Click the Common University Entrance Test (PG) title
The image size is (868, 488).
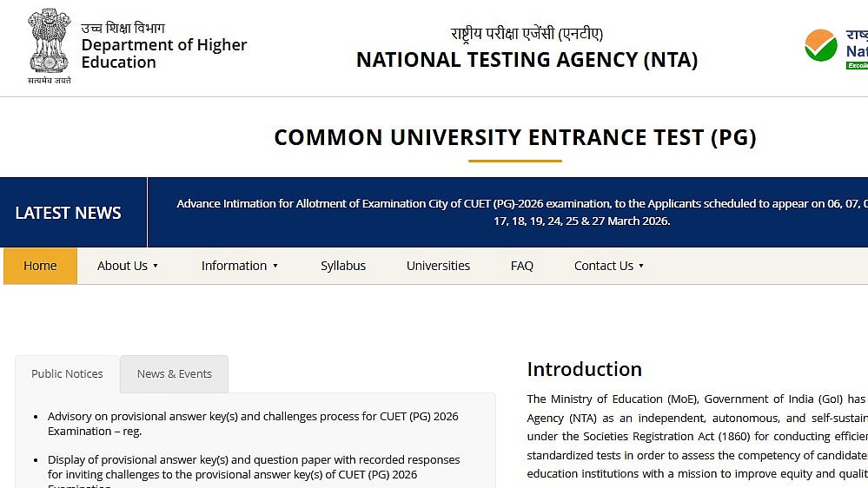pos(515,137)
